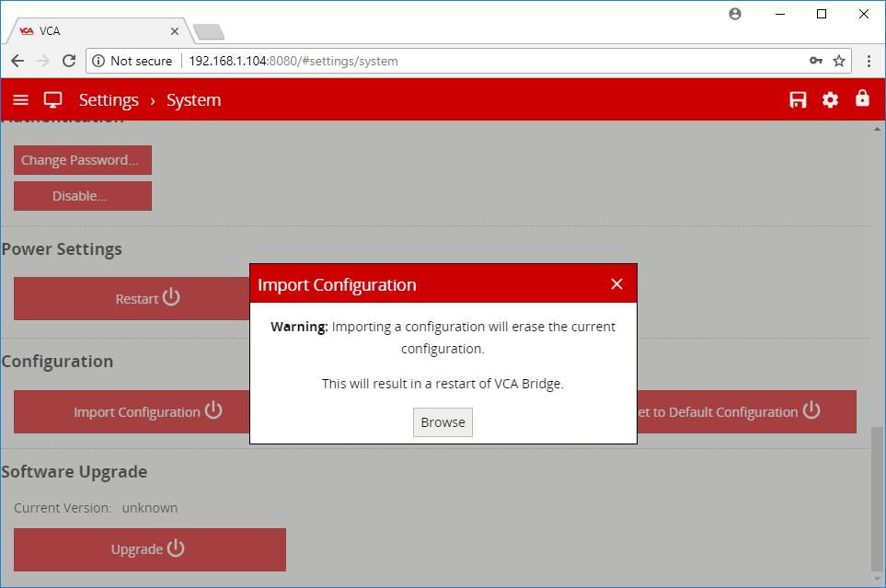
Task: Bookmark the page with the star icon
Action: pyautogui.click(x=838, y=61)
